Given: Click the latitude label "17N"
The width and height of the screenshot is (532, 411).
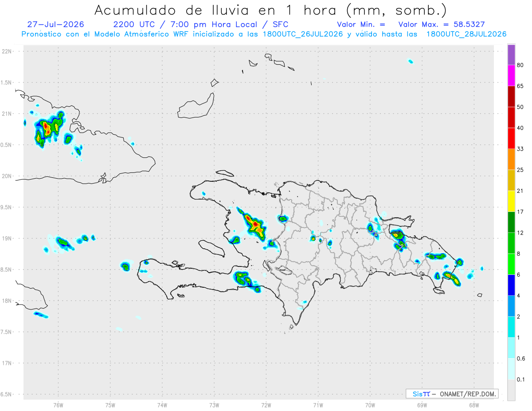Looking at the screenshot, I should 7,363.
